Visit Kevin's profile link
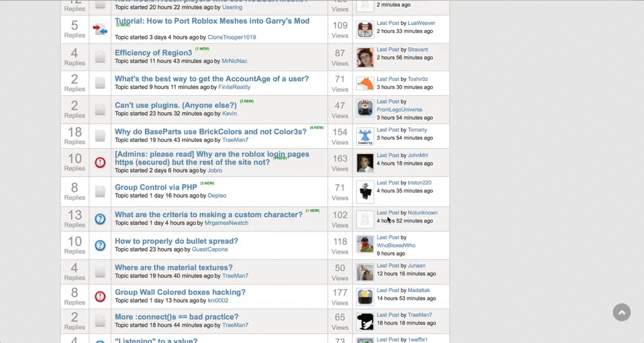 coord(229,114)
